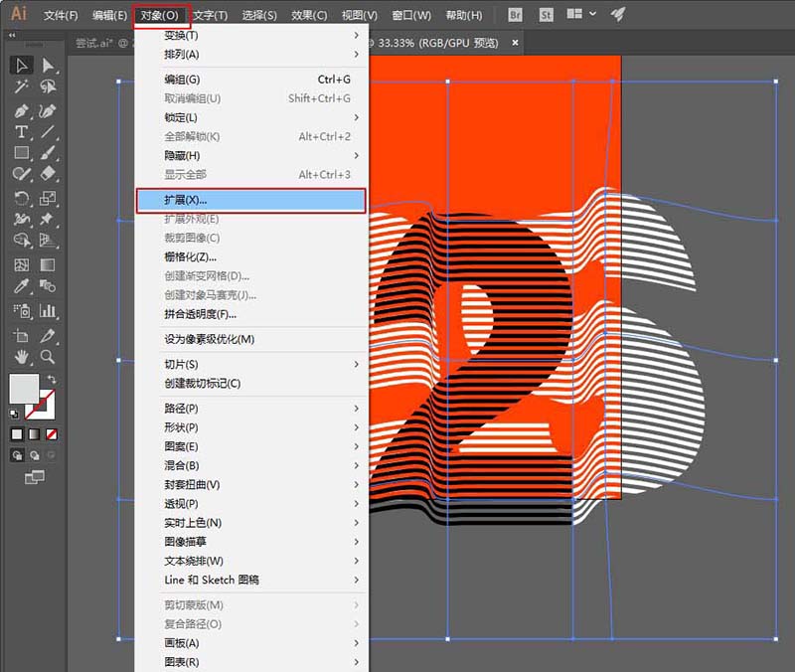
Task: Pick the Rectangle tool
Action: pyautogui.click(x=21, y=153)
